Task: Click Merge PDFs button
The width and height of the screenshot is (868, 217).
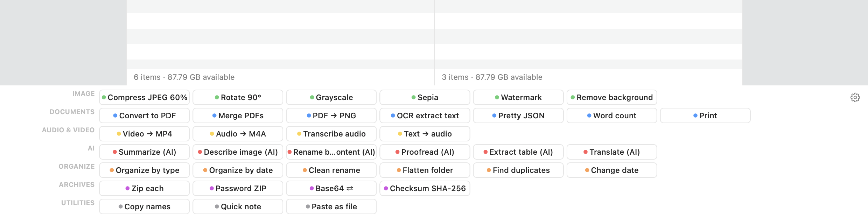Action: [238, 115]
